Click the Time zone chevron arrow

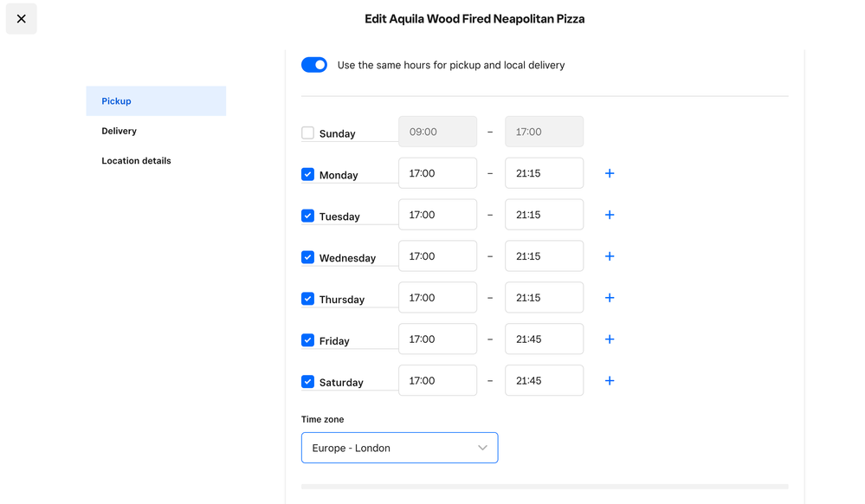[482, 448]
